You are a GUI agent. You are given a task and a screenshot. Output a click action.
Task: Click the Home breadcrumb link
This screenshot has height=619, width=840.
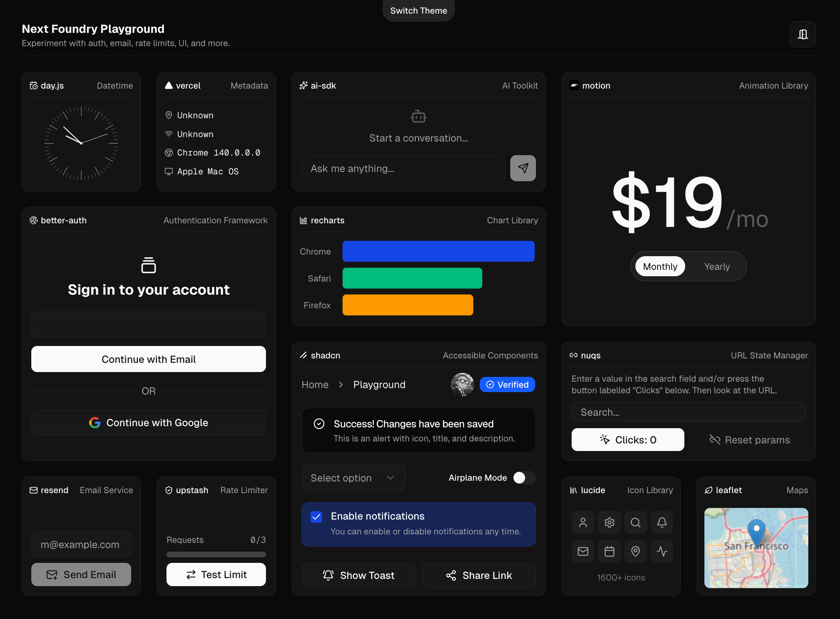click(x=315, y=385)
